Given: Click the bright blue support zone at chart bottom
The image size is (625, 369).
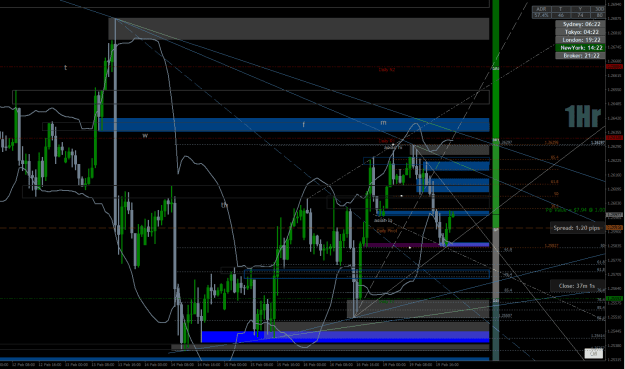Looking at the screenshot, I should 345,337.
